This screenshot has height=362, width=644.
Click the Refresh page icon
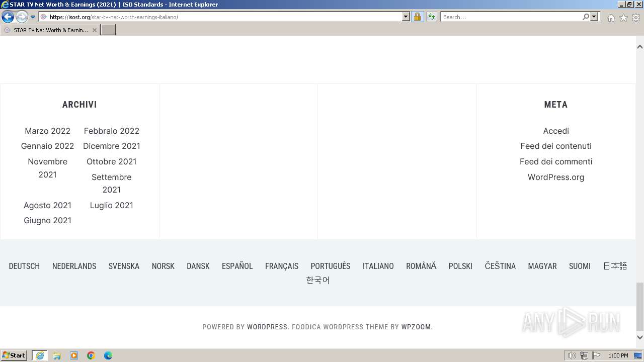[x=431, y=17]
